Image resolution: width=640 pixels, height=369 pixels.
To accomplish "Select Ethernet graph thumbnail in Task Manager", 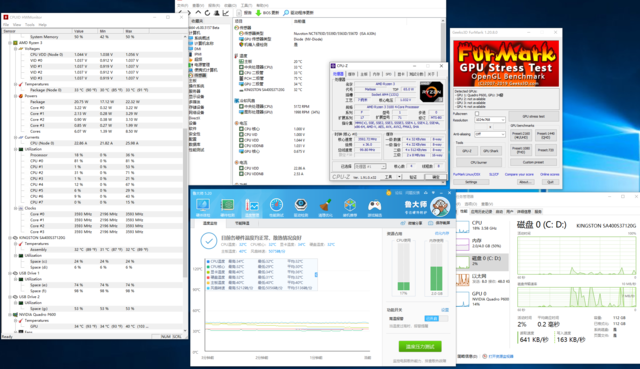I will 462,279.
